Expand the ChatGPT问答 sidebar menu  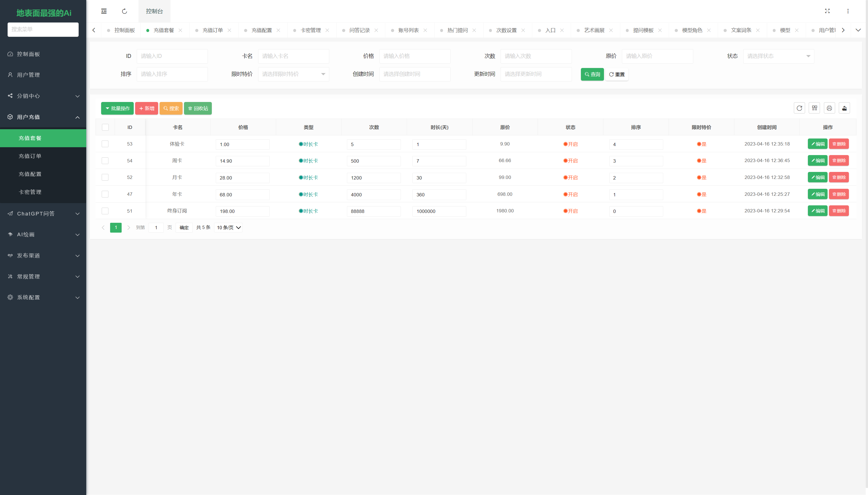[x=43, y=214]
